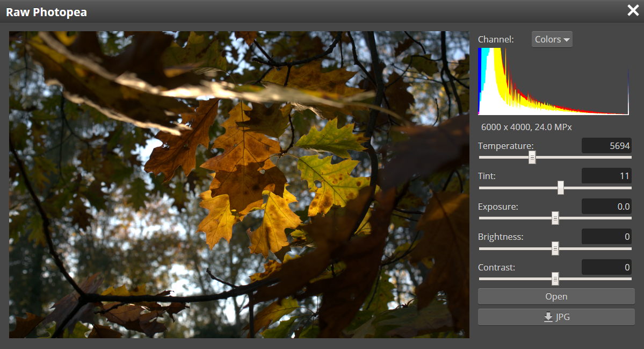Select the Contrast value input field
Screen dimensions: 644x349
click(x=606, y=267)
